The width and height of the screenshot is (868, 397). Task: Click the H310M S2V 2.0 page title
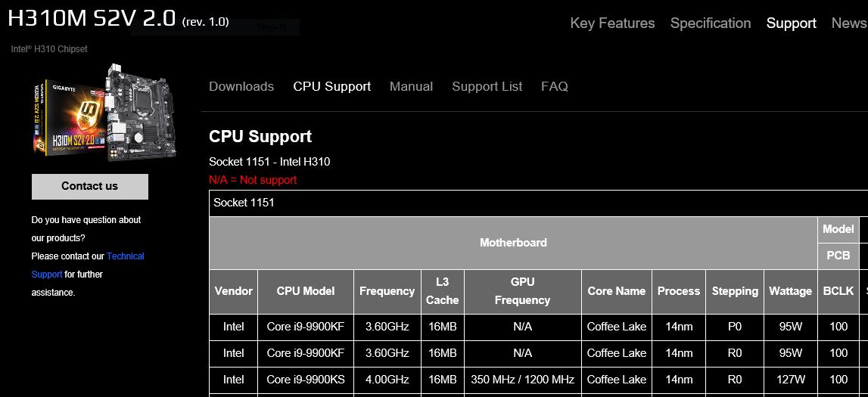coord(119,19)
